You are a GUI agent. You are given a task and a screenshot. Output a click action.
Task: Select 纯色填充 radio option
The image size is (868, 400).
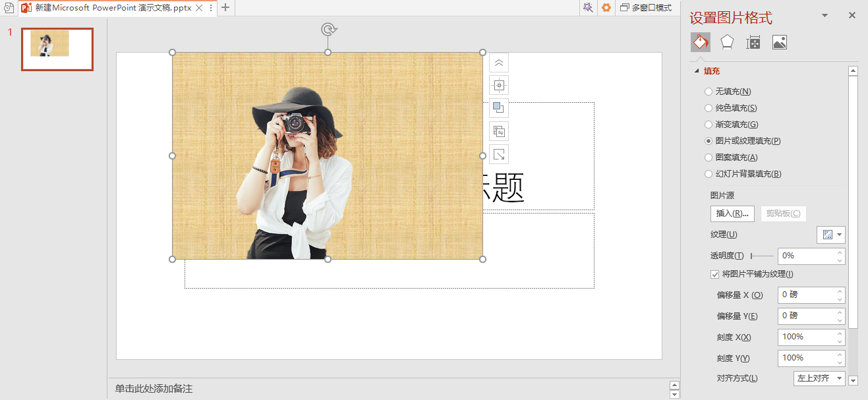tap(709, 108)
